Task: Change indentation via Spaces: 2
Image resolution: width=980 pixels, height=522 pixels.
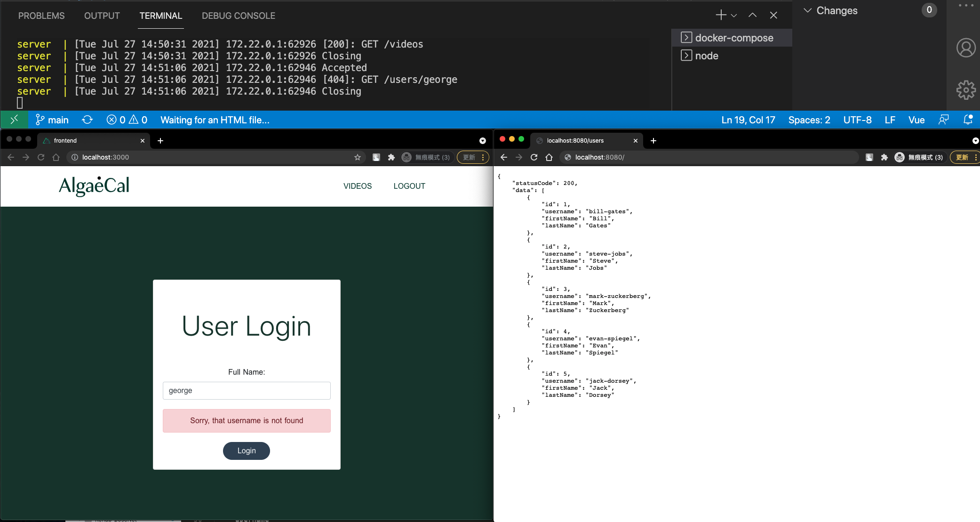Action: (809, 120)
